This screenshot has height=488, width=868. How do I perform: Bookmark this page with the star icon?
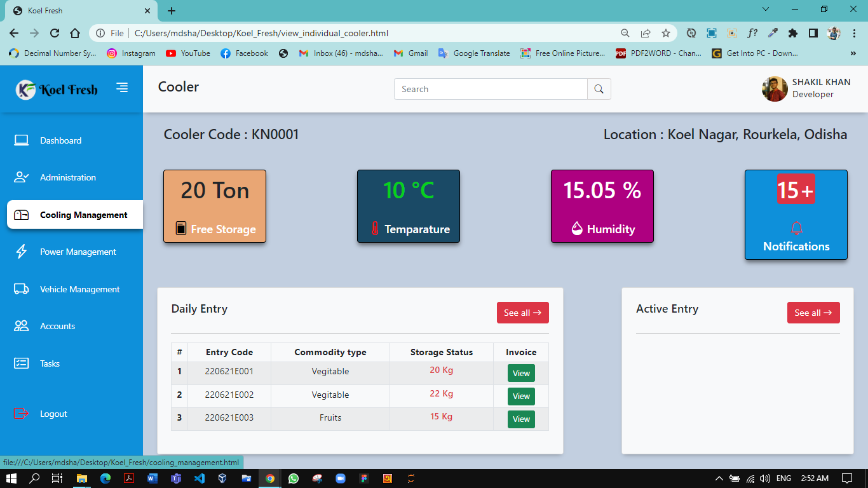tap(666, 33)
